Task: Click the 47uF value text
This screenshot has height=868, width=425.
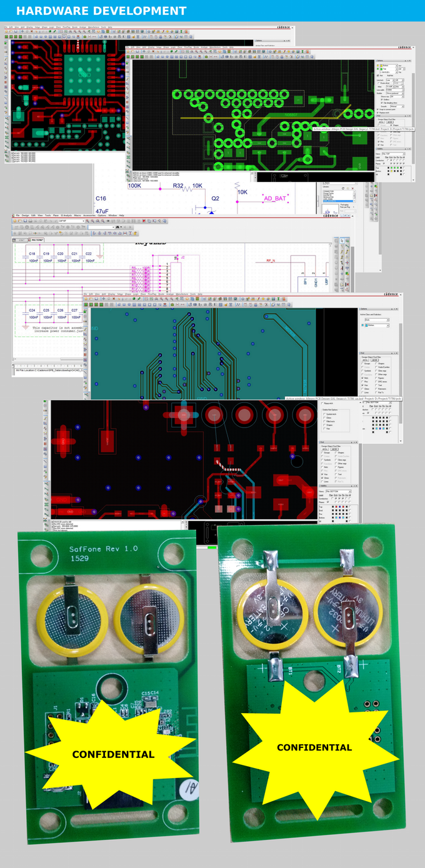Action: click(103, 212)
